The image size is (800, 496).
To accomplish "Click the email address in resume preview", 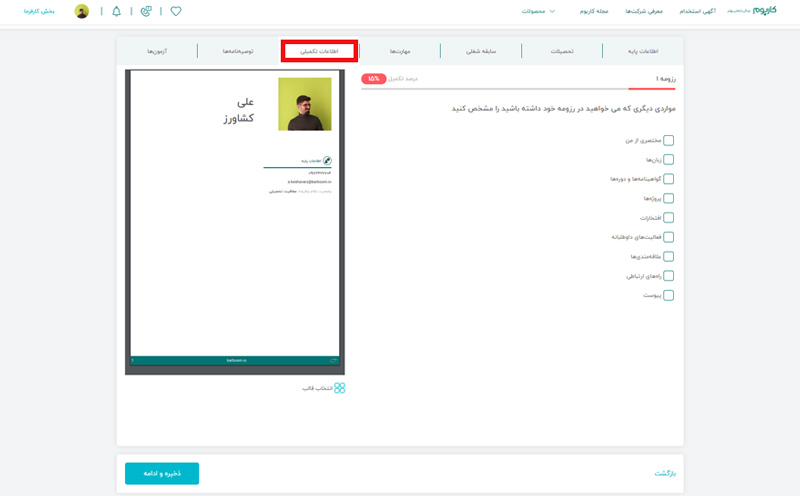I will [x=309, y=182].
